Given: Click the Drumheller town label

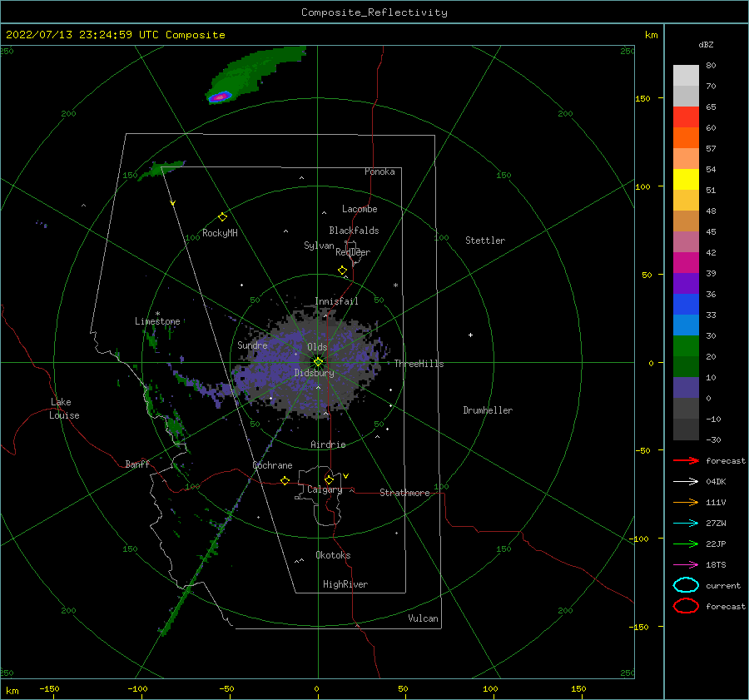Looking at the screenshot, I should [x=488, y=410].
